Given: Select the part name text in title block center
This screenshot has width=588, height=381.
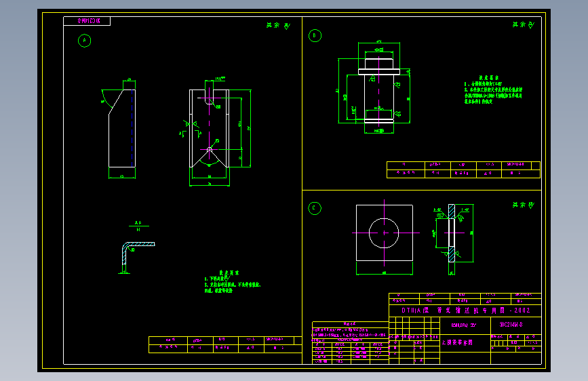Looking at the screenshot, I should point(456,342).
